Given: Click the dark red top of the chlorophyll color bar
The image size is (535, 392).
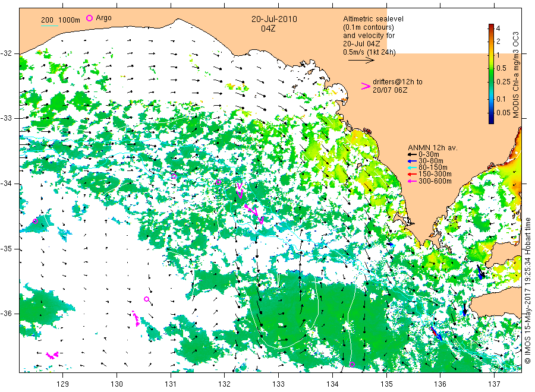Looking at the screenshot, I should pos(491,26).
